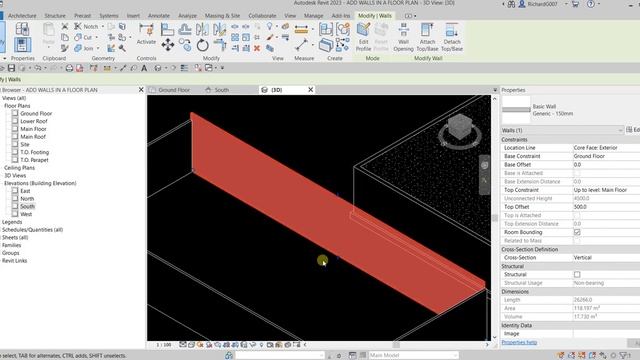Open the Properties help link
This screenshot has width=640, height=360.
[519, 342]
